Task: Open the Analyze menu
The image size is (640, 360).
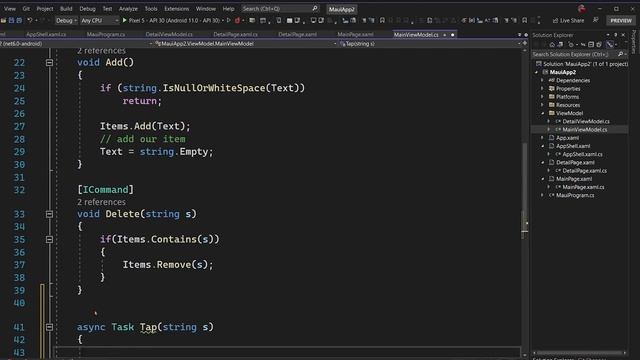Action: point(128,9)
